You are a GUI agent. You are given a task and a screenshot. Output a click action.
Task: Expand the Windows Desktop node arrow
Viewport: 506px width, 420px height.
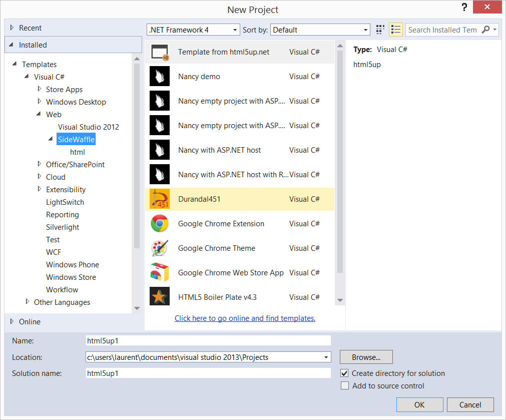40,101
